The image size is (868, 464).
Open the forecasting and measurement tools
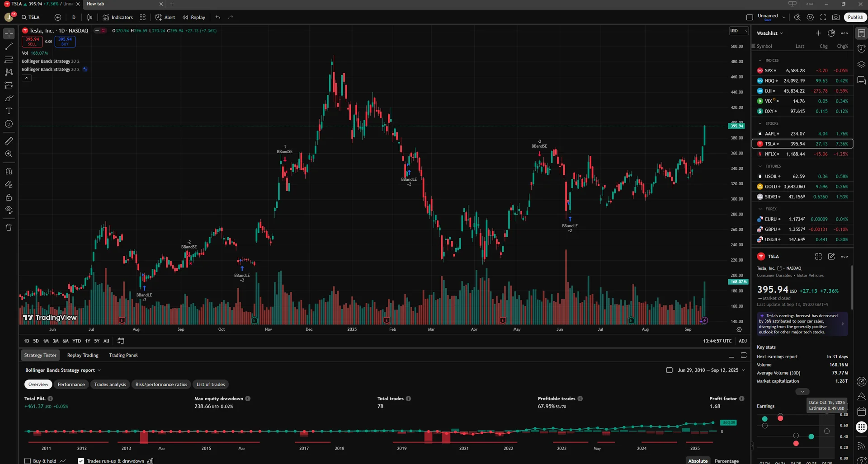coord(9,85)
